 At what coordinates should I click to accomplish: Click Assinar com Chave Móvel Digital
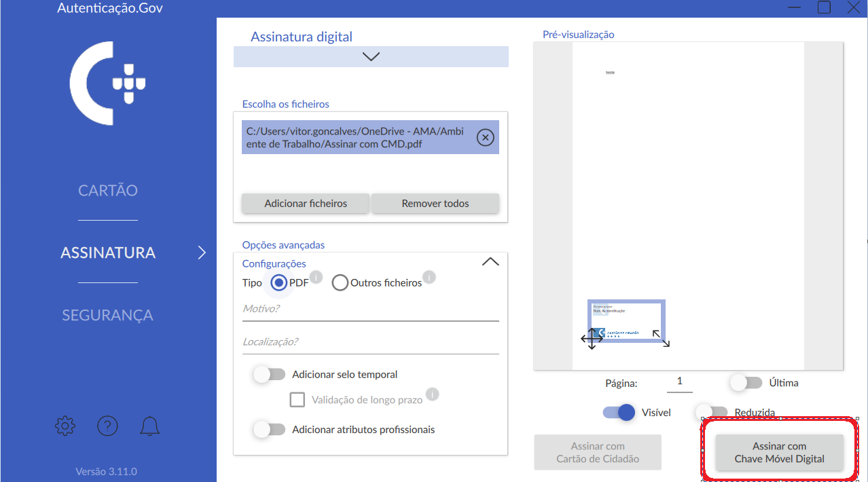pyautogui.click(x=779, y=453)
